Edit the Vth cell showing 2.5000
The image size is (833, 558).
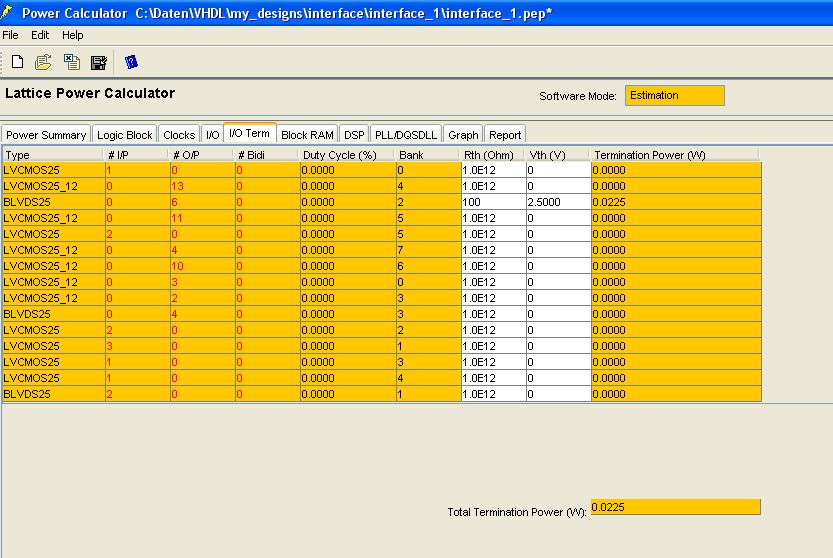558,202
